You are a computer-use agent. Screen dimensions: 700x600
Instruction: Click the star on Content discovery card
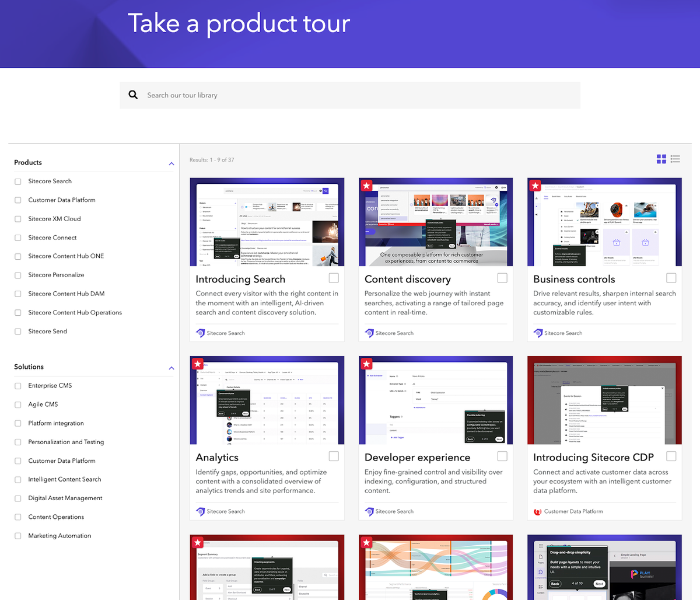click(x=366, y=185)
